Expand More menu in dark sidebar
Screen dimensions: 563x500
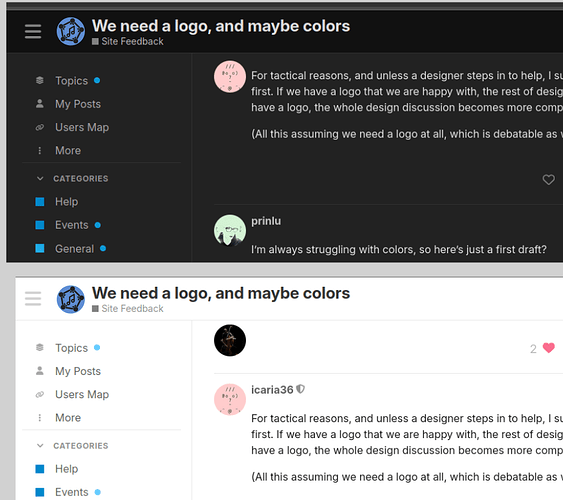pyautogui.click(x=68, y=150)
